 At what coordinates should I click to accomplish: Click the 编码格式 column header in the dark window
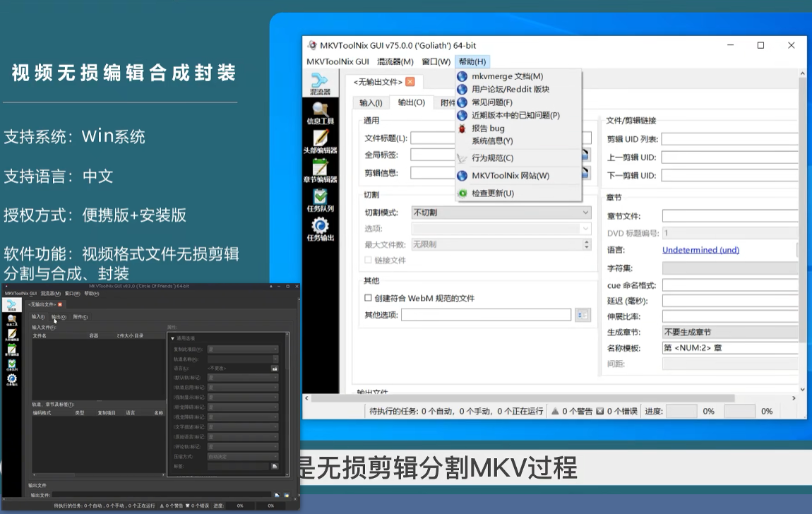point(42,412)
